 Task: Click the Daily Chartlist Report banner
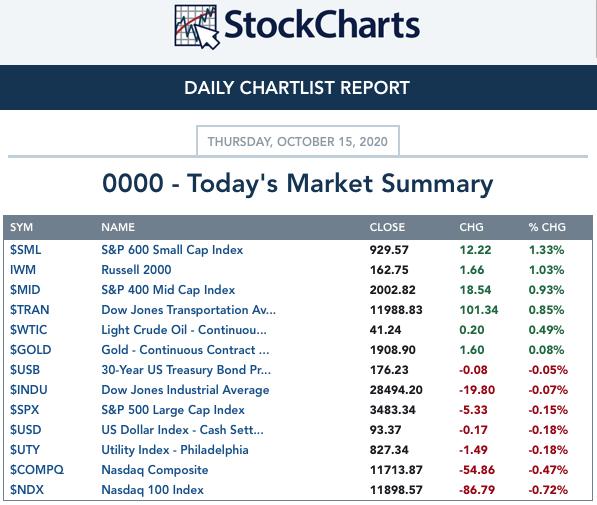coord(297,88)
